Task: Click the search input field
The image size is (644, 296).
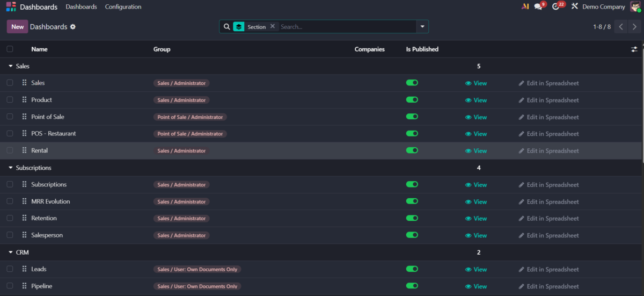Action: tap(346, 27)
